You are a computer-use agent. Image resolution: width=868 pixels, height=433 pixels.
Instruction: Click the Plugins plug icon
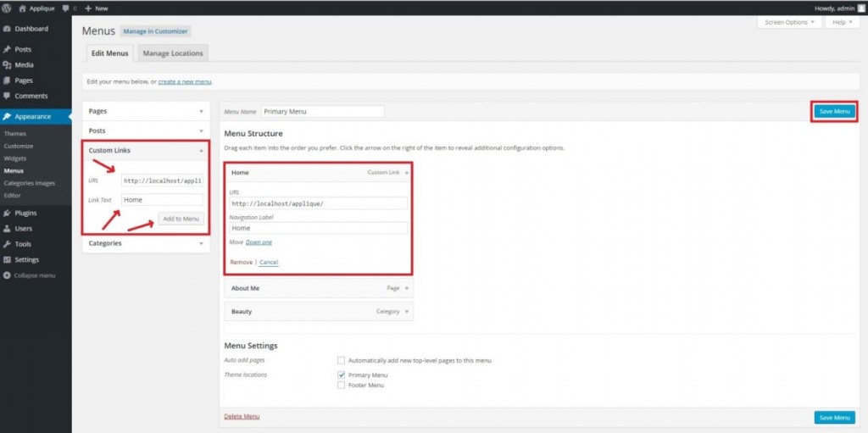pyautogui.click(x=7, y=213)
